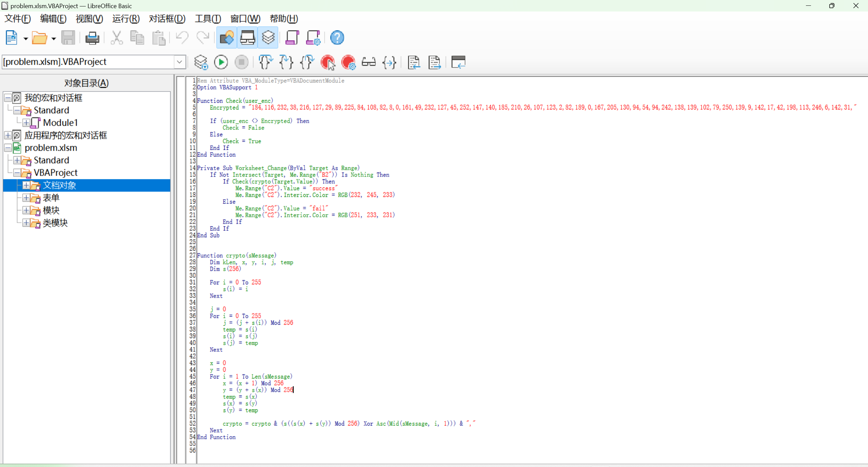Expand the 文档对象 folder node
Viewport: 868px width, 467px height.
[x=26, y=185]
